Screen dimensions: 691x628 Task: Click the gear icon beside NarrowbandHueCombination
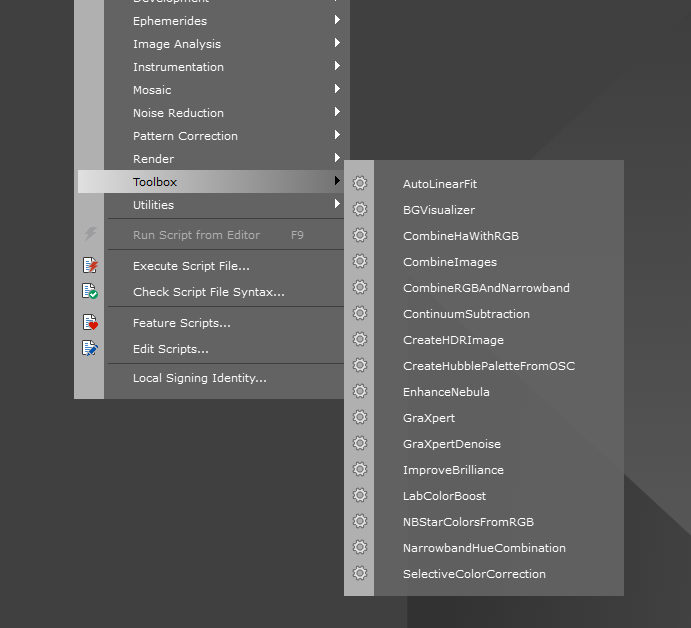coord(360,547)
